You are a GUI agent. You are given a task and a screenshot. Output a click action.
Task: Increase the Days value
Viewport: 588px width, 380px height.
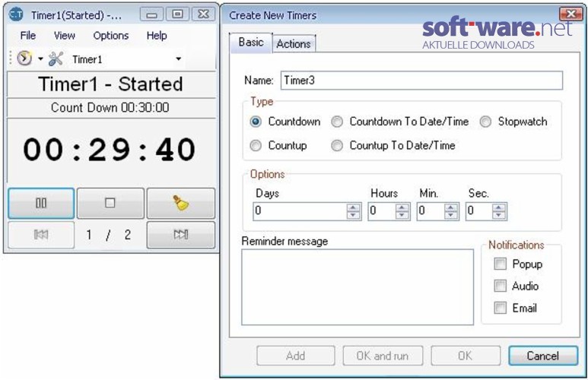click(x=353, y=207)
